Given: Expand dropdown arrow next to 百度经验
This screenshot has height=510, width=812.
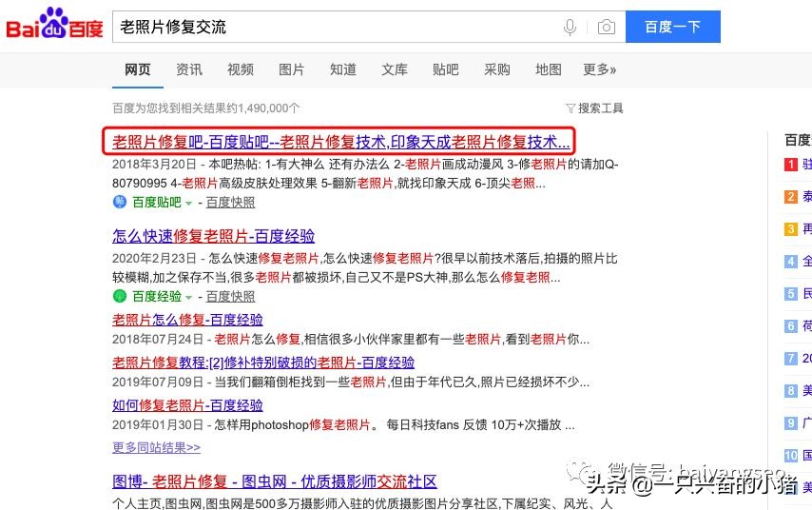Looking at the screenshot, I should 188,298.
